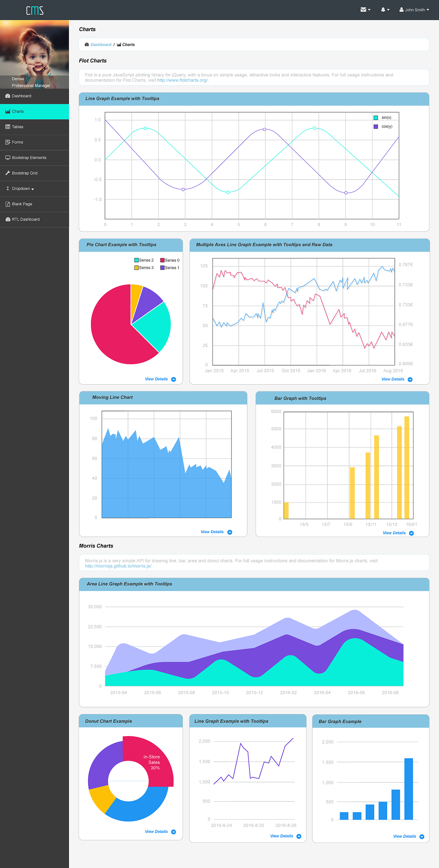This screenshot has width=439, height=868.
Task: Click the Bootstrap Elements monitor icon
Action: click(x=8, y=158)
